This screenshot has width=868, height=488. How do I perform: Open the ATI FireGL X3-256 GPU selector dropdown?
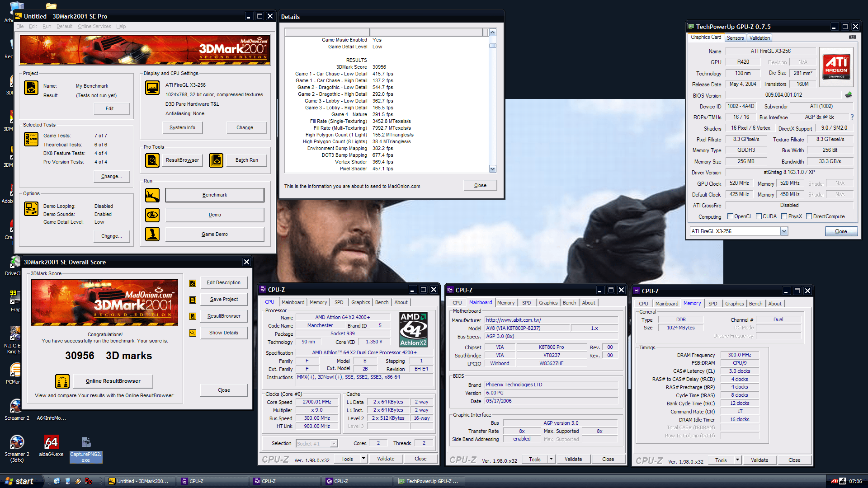tap(784, 231)
